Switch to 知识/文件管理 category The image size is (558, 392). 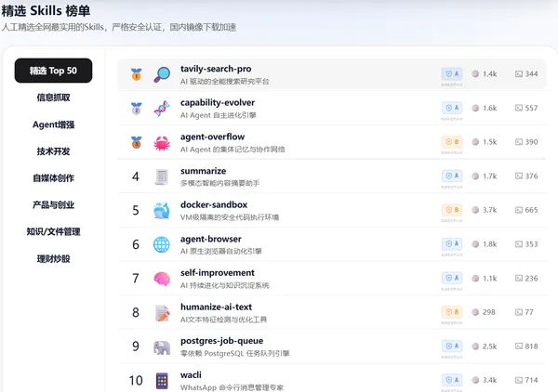click(x=53, y=231)
